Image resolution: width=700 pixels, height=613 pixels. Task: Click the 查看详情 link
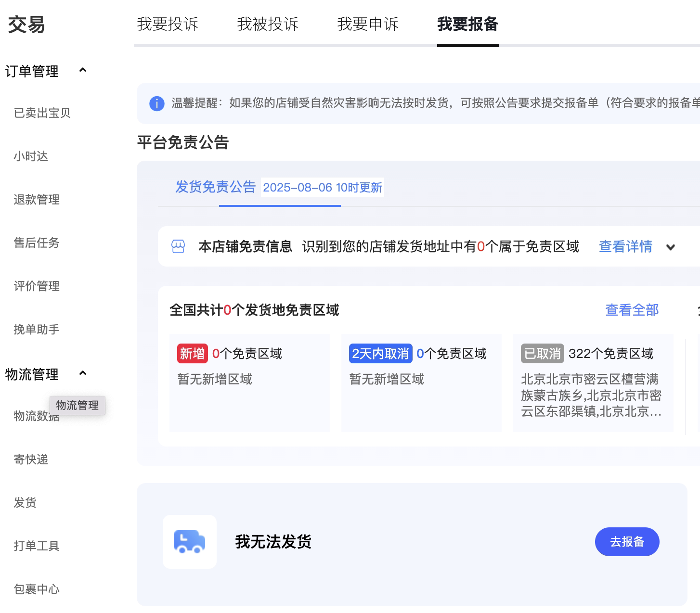click(624, 247)
